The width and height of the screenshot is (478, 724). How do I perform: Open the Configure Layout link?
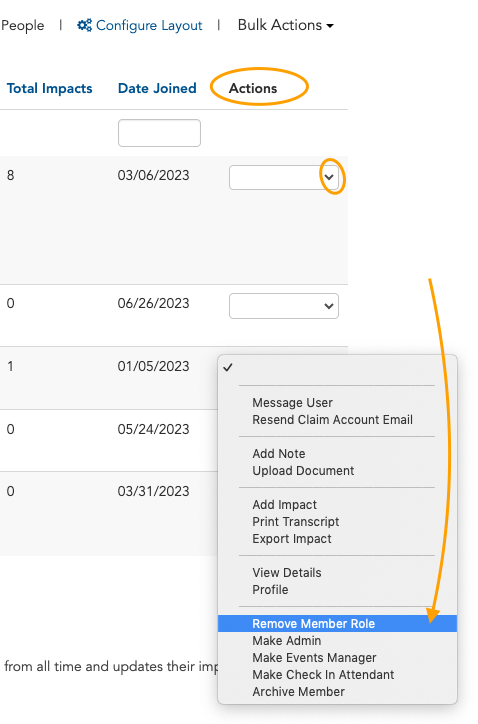click(140, 25)
